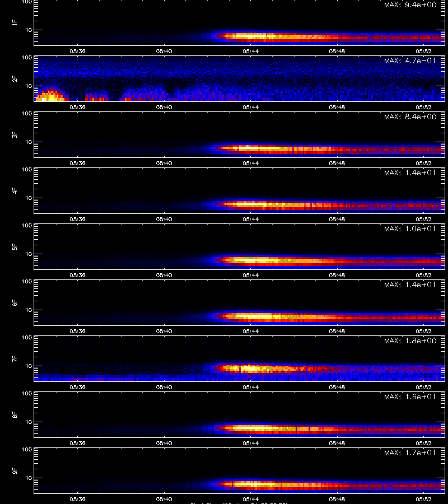The height and width of the screenshot is (504, 448).
Task: Click the 05:52 time label below panel 1F
Action: coord(423,51)
